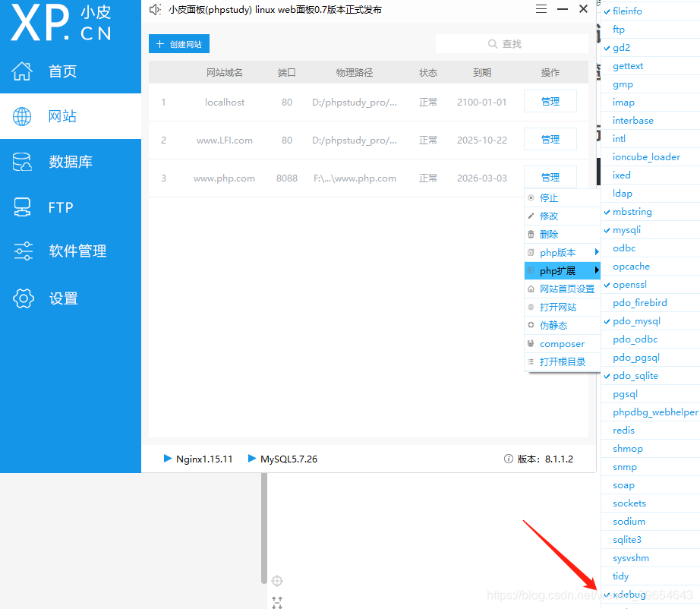The width and height of the screenshot is (700, 609).
Task: Click the icon beside composer
Action: point(531,343)
